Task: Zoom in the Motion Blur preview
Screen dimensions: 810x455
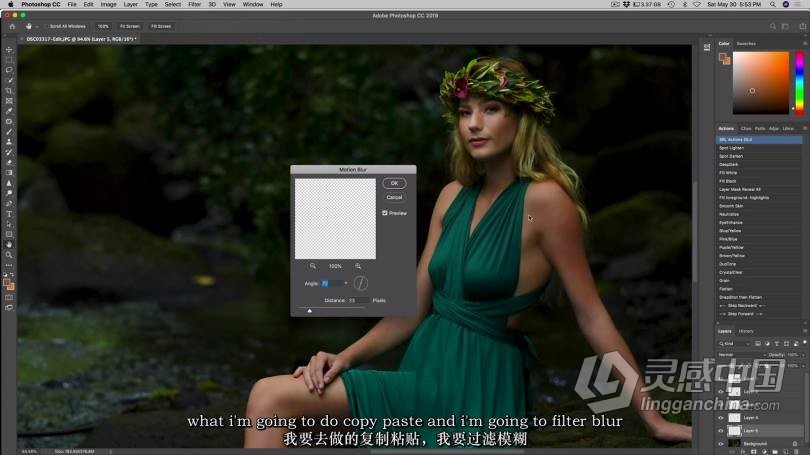Action: click(358, 266)
